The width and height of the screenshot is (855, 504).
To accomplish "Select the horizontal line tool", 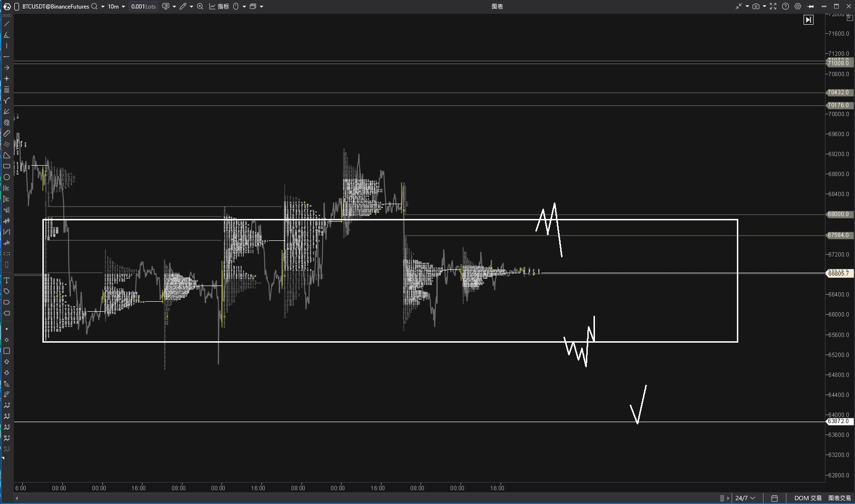I will click(x=7, y=57).
